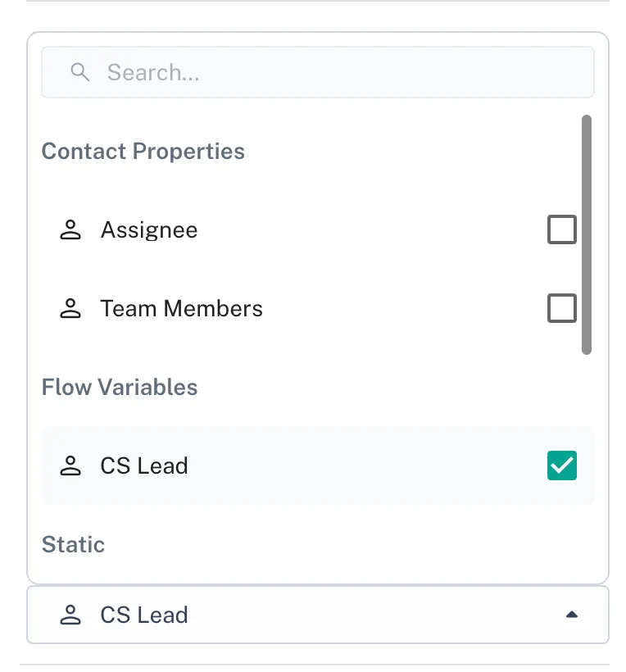Click empty space in the Assignee row
This screenshot has width=626, height=672.
(x=369, y=230)
